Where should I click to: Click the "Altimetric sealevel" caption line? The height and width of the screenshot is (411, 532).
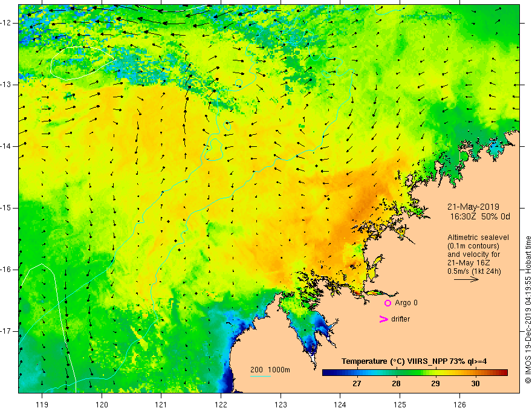click(x=478, y=238)
